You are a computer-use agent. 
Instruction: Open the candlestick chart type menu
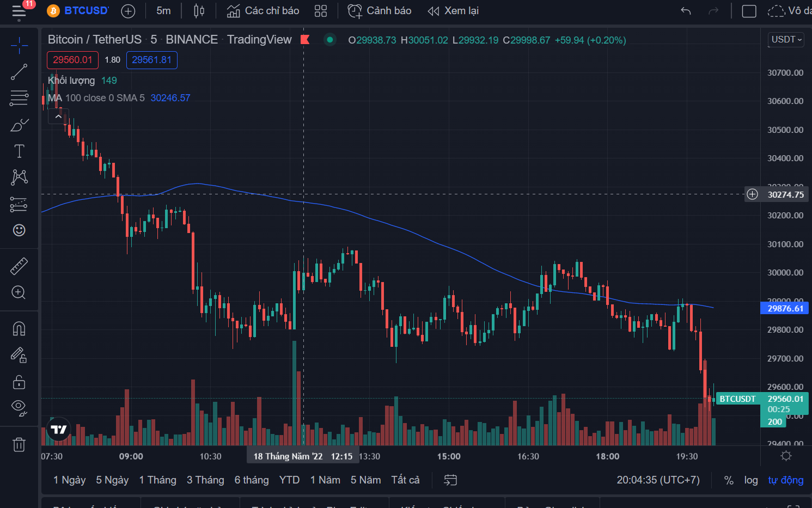pyautogui.click(x=199, y=11)
